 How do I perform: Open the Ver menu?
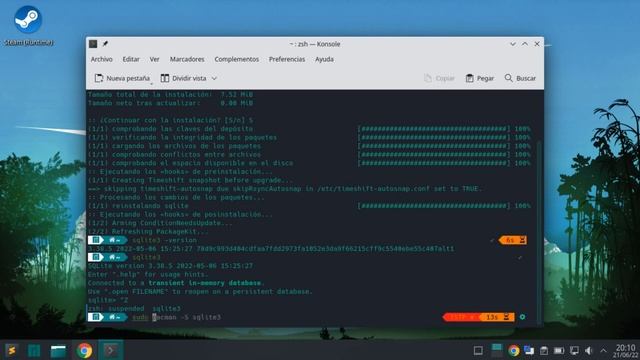tap(154, 59)
